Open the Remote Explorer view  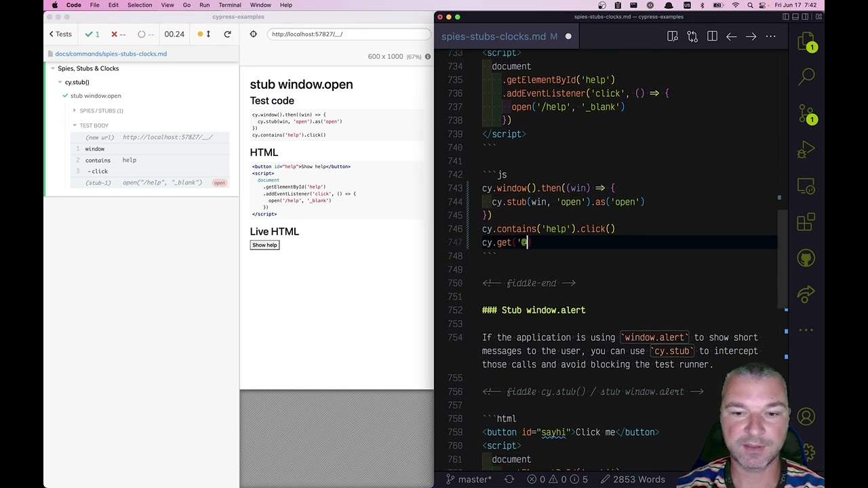(x=806, y=186)
